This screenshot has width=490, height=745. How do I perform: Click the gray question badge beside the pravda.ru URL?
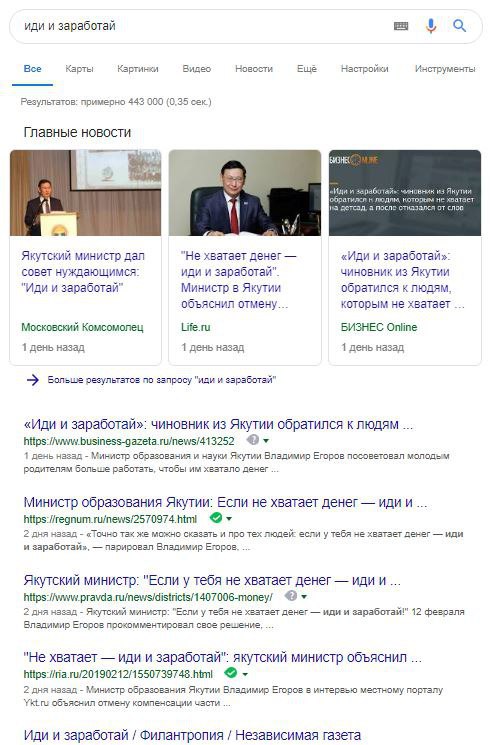[291, 595]
